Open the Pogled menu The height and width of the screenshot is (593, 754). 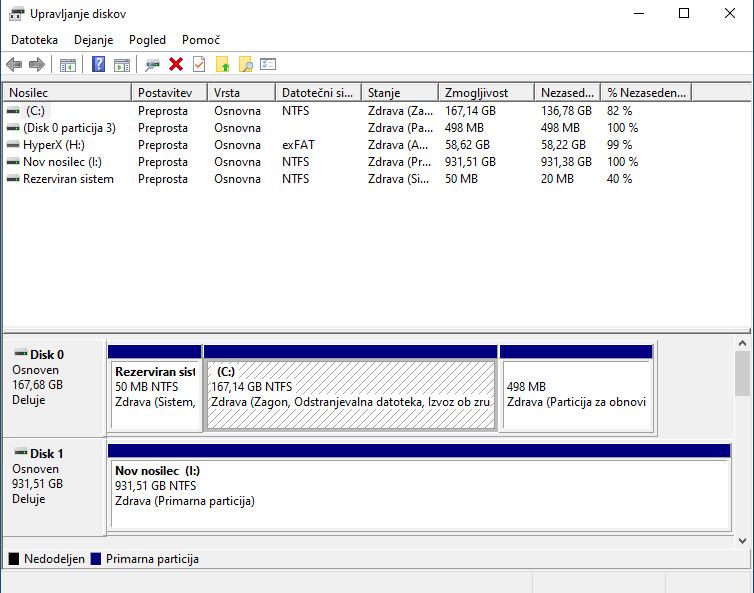coord(147,40)
